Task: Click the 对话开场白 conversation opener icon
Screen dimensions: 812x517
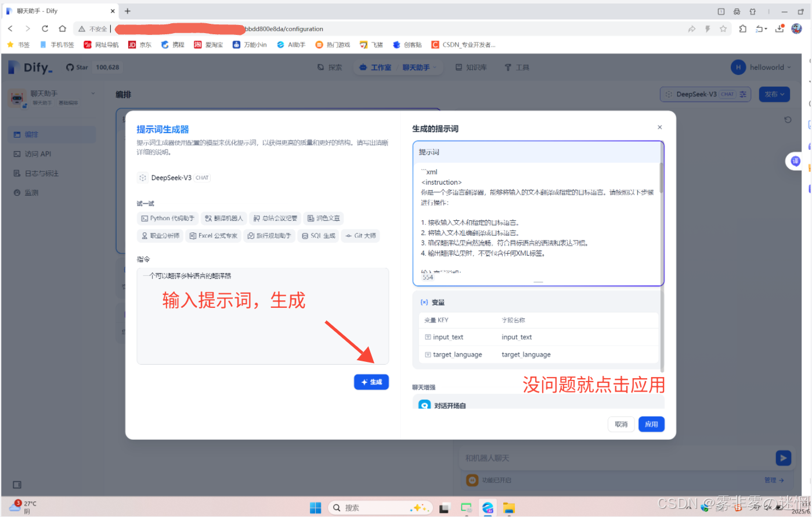Action: pos(425,405)
